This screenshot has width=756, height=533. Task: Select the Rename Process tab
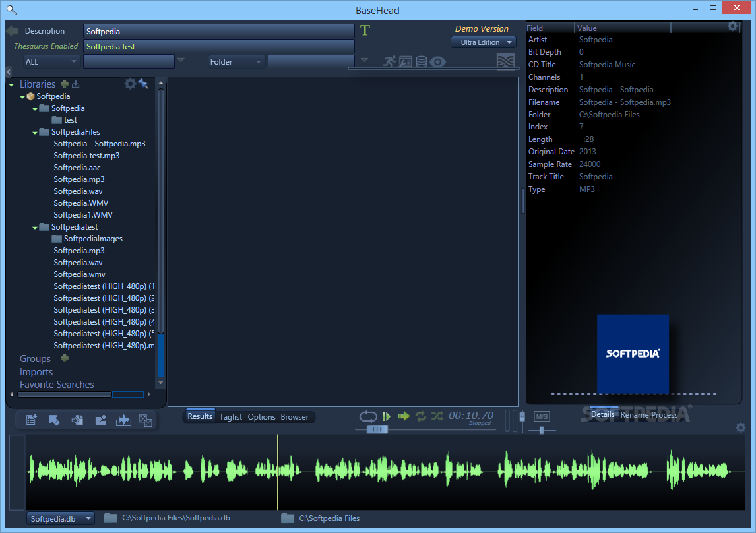(649, 414)
